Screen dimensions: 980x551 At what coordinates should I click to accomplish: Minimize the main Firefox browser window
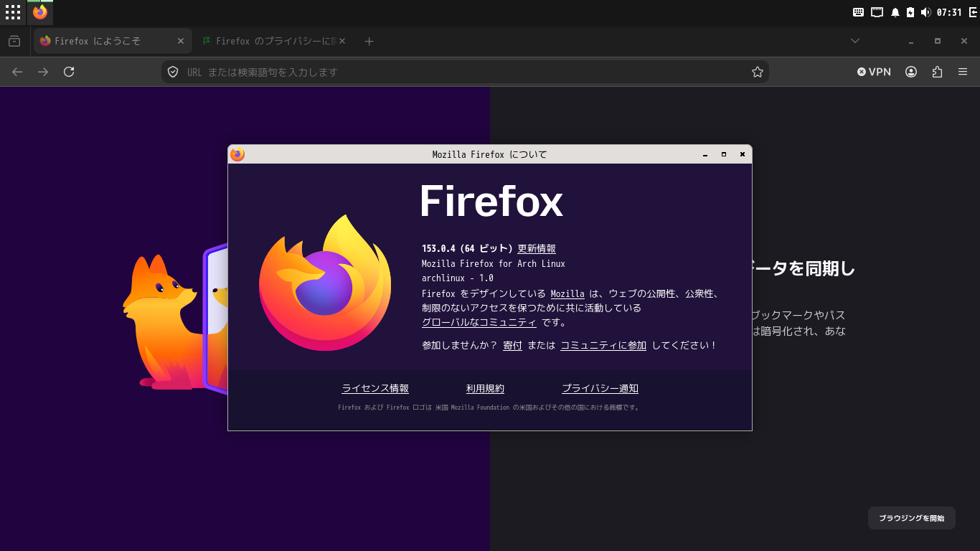coord(911,41)
